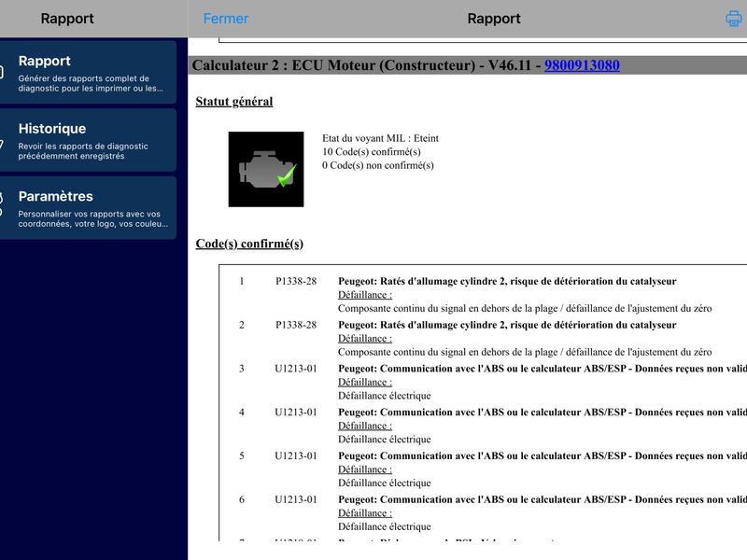Click row 3 ABS communication description
The image size is (747, 560).
(543, 369)
